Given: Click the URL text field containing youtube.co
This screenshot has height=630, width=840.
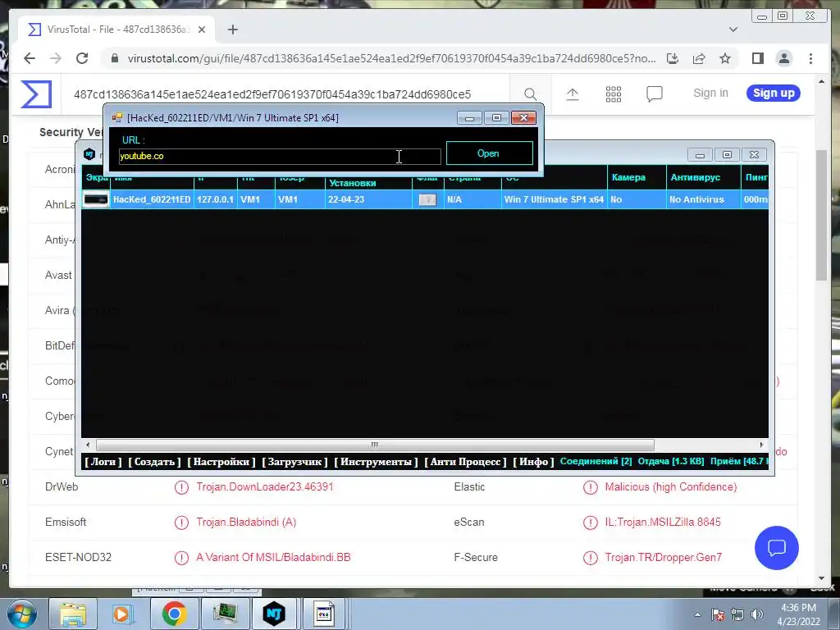Looking at the screenshot, I should point(280,157).
